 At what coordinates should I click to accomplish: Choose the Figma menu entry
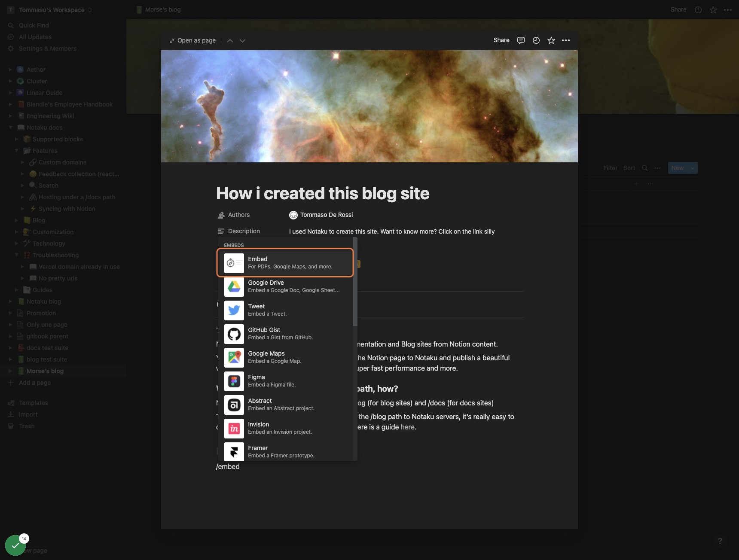click(x=286, y=381)
